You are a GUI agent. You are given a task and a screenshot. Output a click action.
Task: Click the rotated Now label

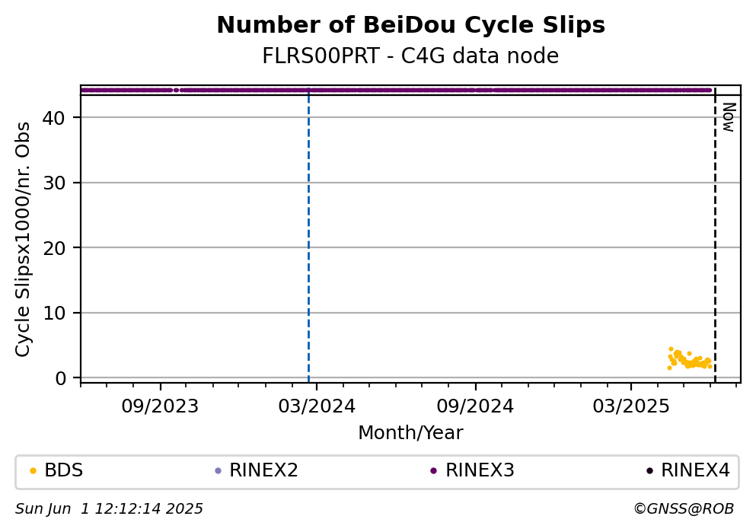click(x=728, y=117)
